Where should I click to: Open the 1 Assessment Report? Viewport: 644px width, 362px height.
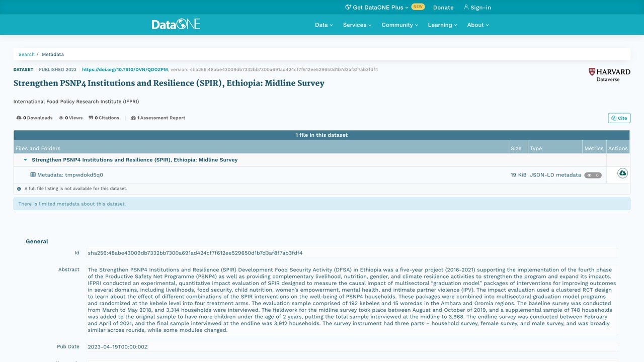point(158,118)
